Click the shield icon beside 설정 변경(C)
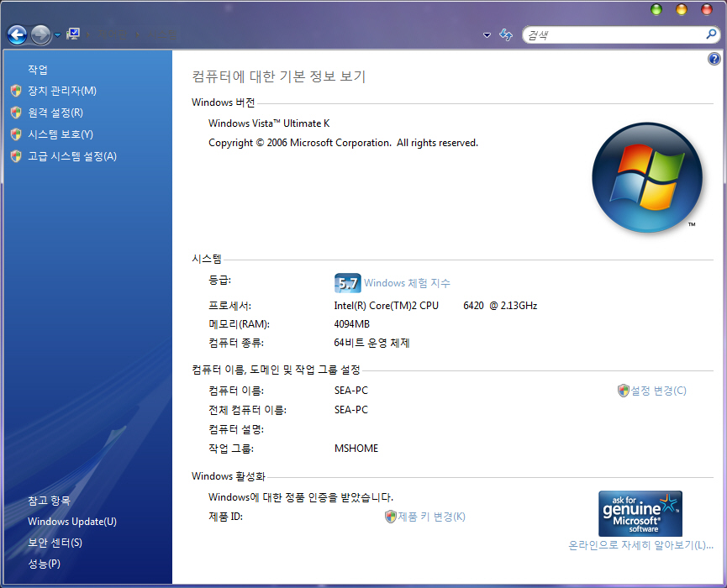 tap(624, 391)
